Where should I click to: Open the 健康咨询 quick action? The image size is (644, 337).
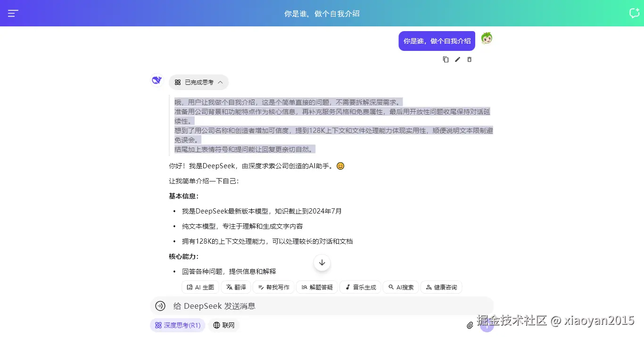[x=441, y=287]
